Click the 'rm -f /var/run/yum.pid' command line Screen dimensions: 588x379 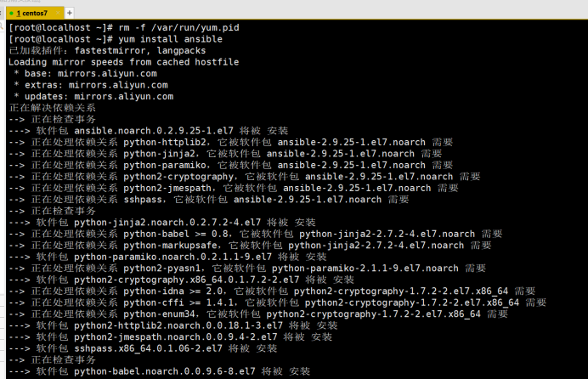[x=124, y=28]
